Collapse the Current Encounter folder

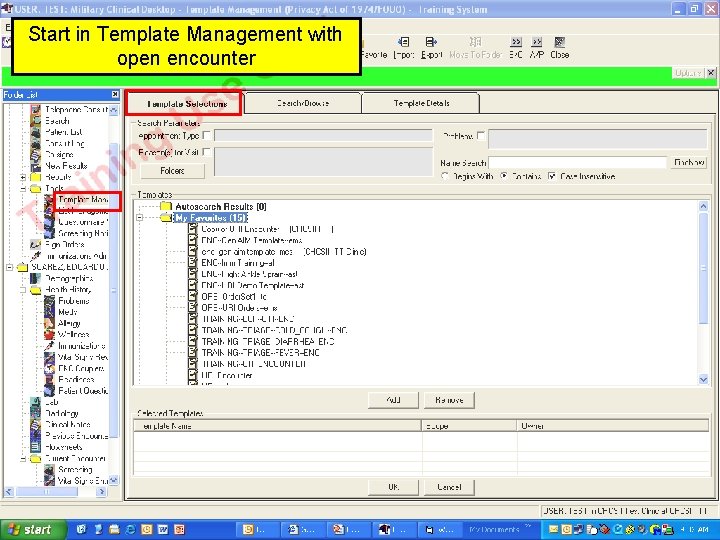click(x=22, y=459)
